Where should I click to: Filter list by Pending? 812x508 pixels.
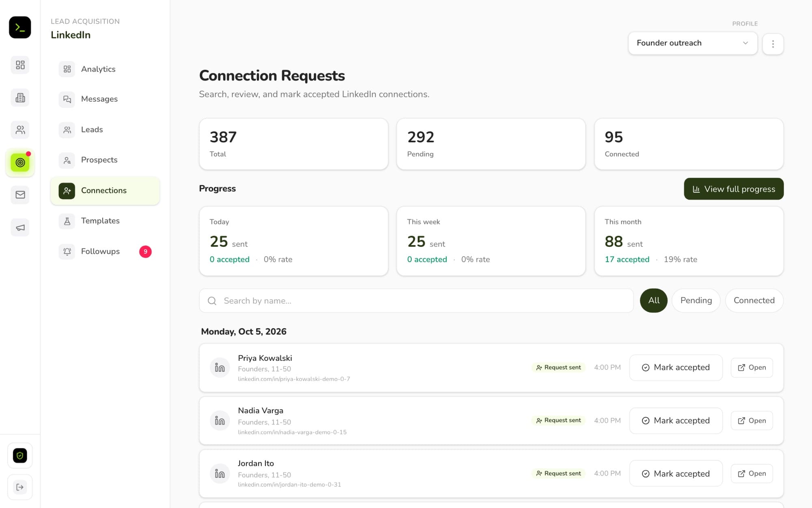(x=696, y=301)
